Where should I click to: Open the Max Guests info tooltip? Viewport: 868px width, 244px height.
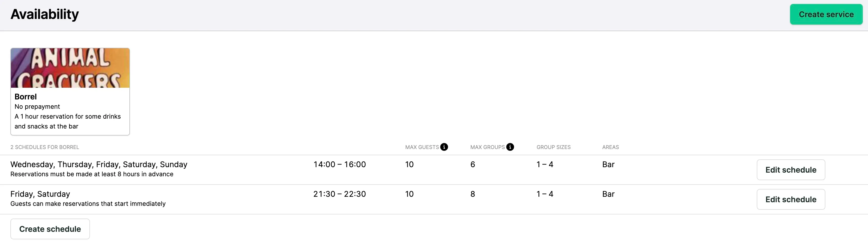pyautogui.click(x=444, y=147)
